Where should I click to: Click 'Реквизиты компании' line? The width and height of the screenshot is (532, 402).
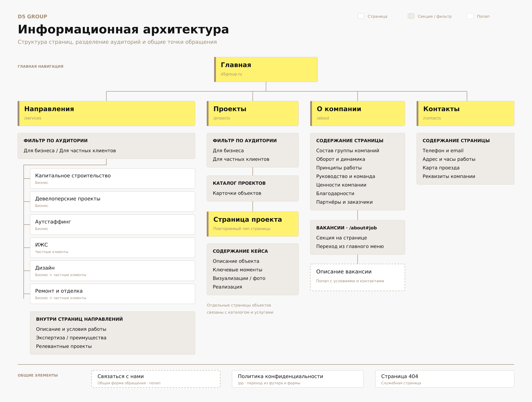point(449,176)
